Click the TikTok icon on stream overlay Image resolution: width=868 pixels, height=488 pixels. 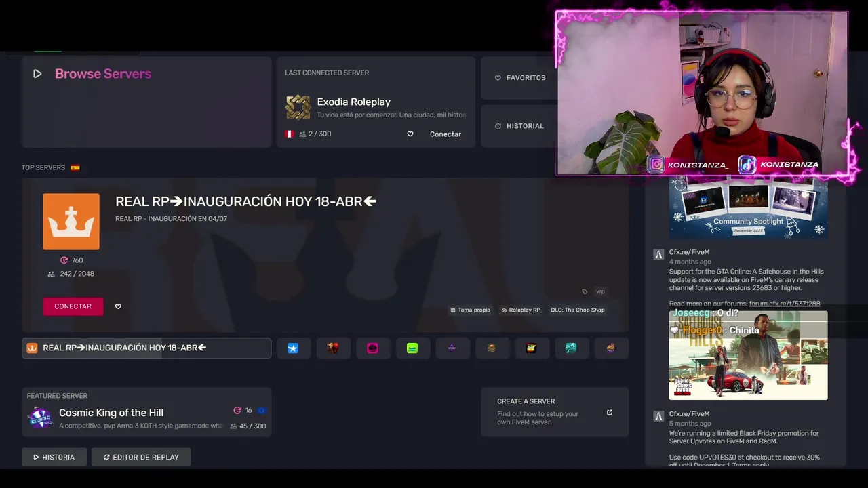click(747, 164)
